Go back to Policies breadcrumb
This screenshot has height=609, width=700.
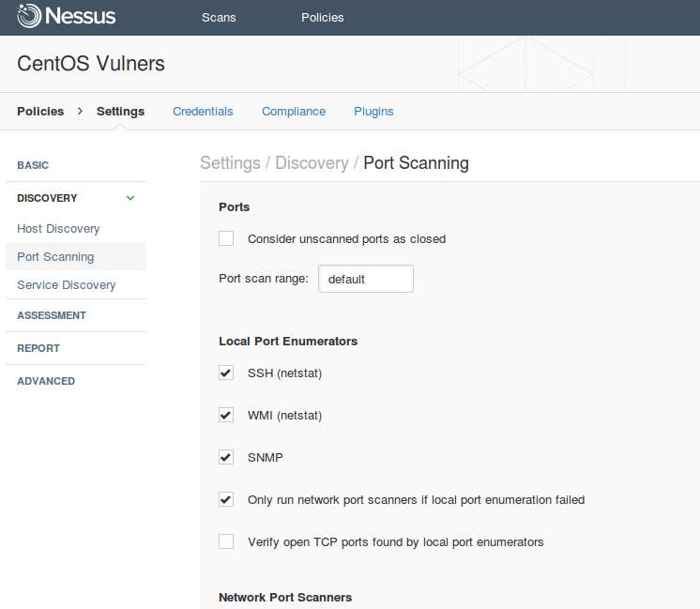point(40,111)
